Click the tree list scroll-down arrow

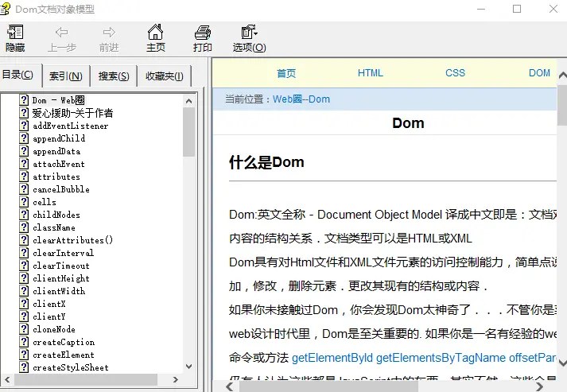tap(188, 367)
